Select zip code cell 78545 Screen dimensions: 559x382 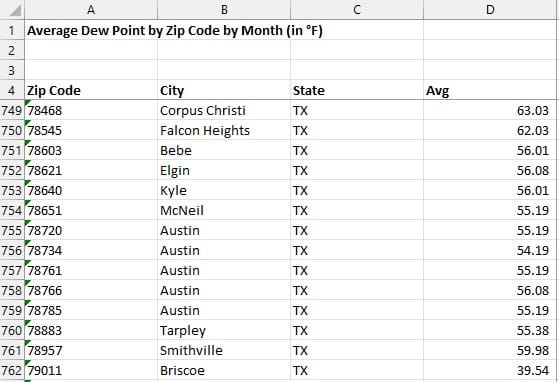coord(91,130)
